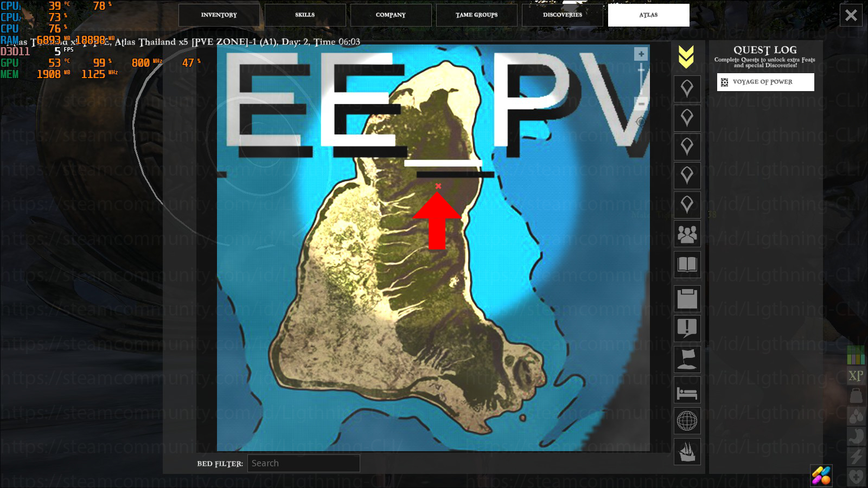This screenshot has width=868, height=488.
Task: Click the lightning stamina status icon
Action: pyautogui.click(x=856, y=456)
